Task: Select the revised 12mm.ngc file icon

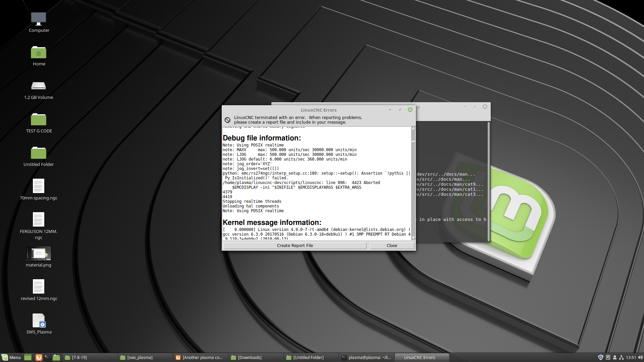Action: pos(39,287)
